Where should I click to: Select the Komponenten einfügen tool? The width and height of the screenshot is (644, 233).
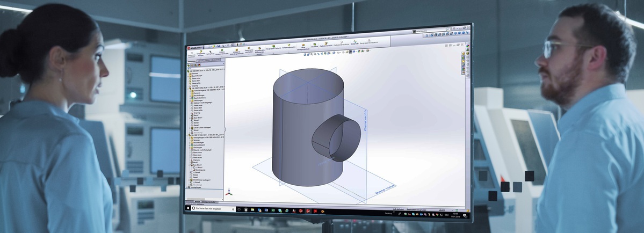point(201,53)
